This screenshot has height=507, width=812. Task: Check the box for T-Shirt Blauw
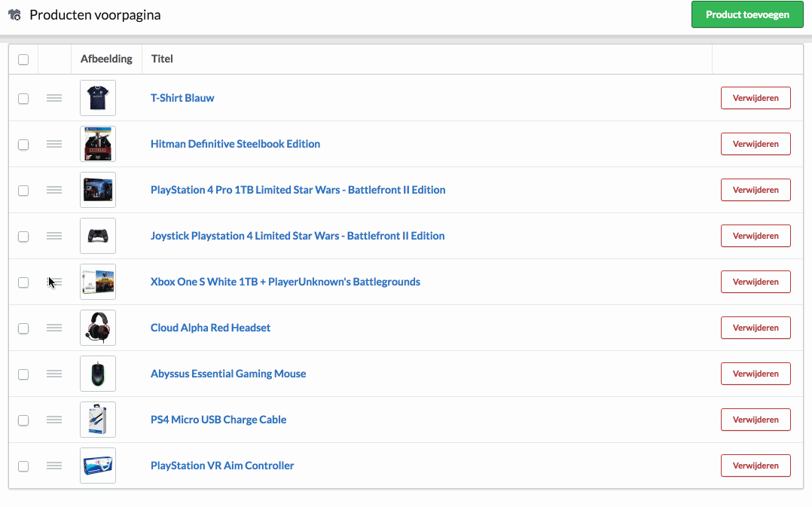(23, 99)
